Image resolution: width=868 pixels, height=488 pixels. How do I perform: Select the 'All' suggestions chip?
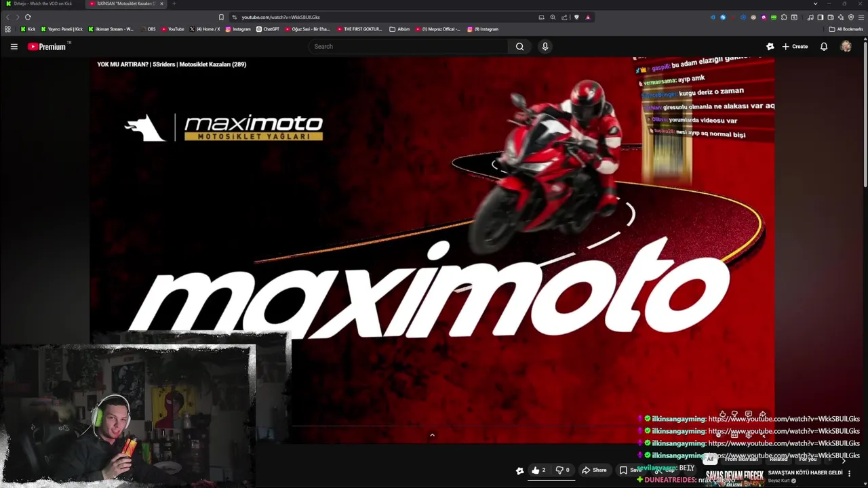point(710,459)
